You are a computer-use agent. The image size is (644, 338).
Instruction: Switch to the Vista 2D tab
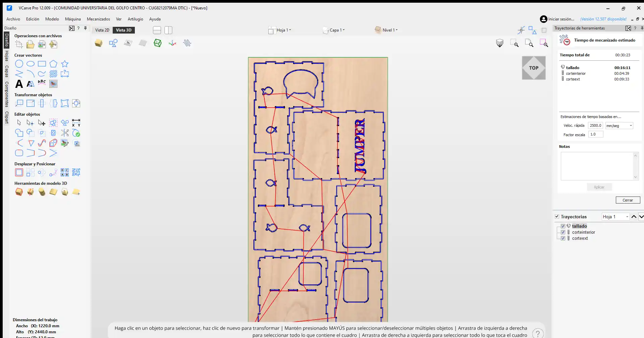pos(102,30)
